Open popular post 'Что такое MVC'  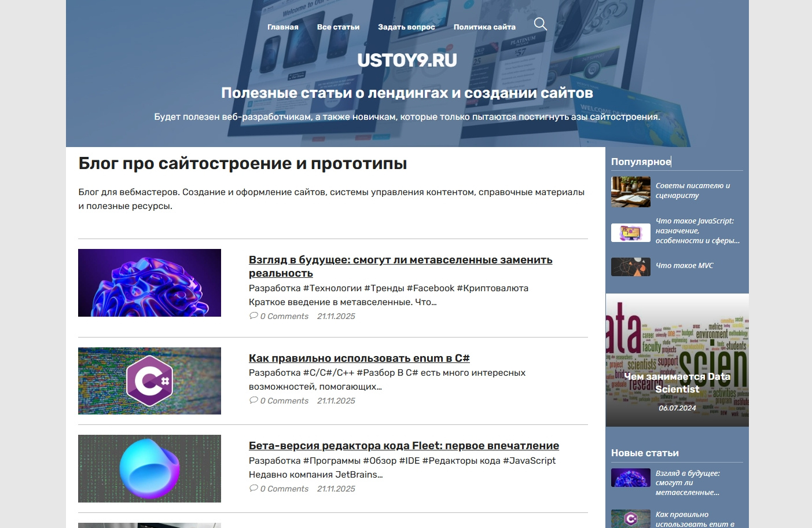coord(685,266)
